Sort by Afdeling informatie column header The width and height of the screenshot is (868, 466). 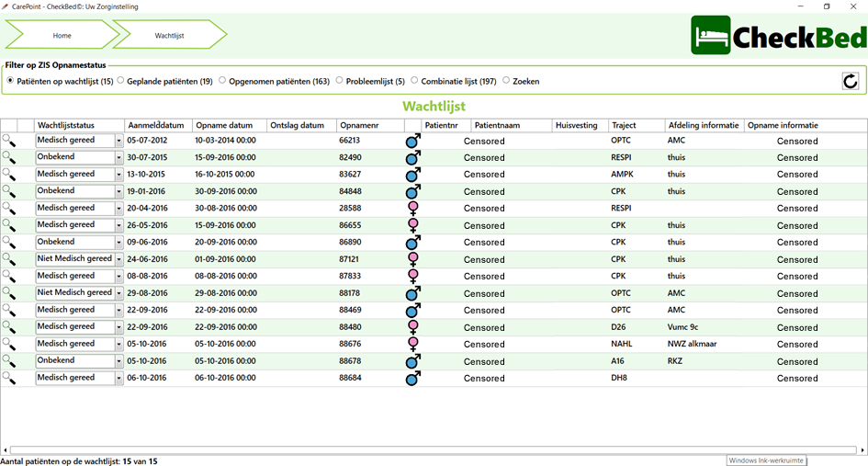705,125
